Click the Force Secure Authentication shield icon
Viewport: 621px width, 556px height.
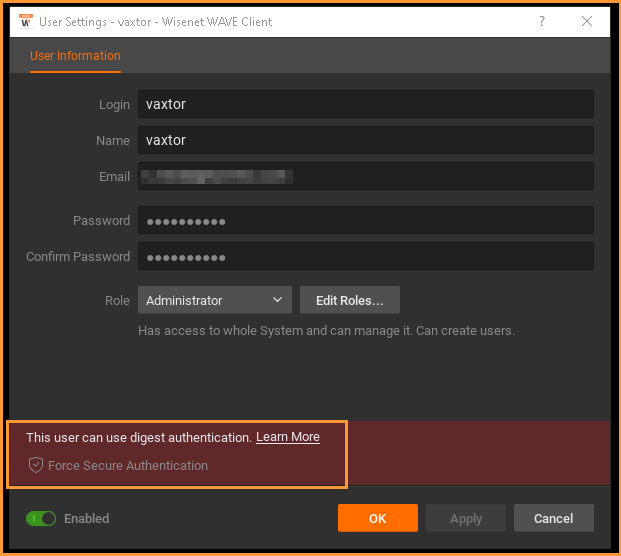click(36, 465)
